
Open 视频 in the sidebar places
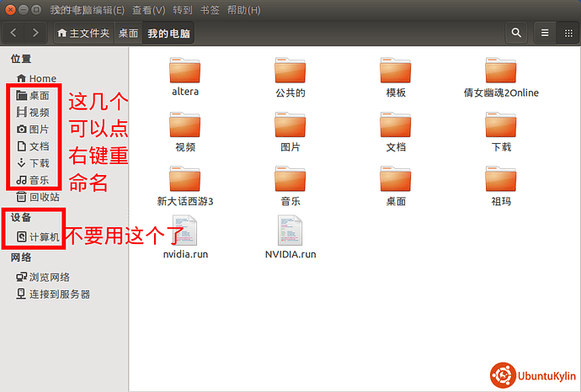pyautogui.click(x=33, y=112)
